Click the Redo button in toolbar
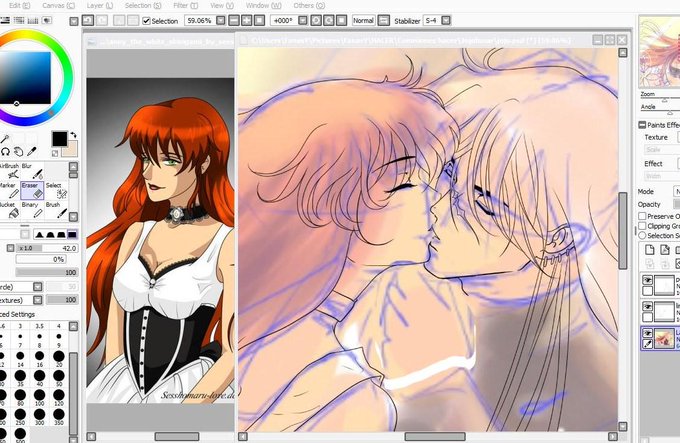 (102, 20)
